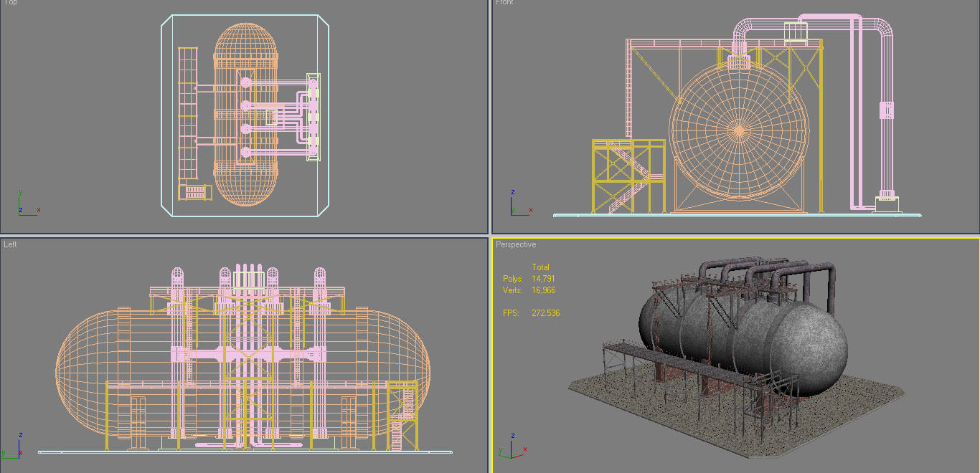Click the axis gizmo in Top viewport
Viewport: 980px width, 473px height.
[x=27, y=202]
